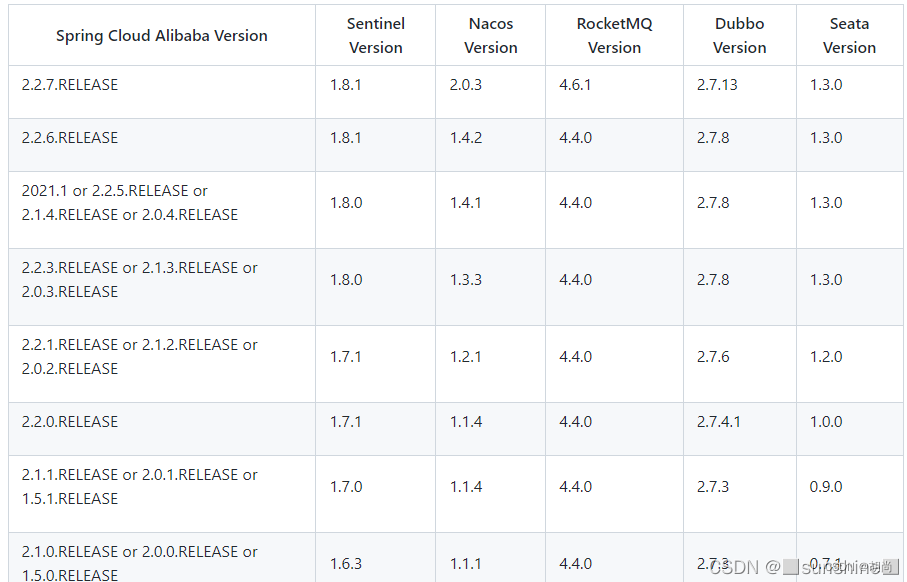Click Seata version 1.2.0 cell
This screenshot has width=907, height=582.
(826, 357)
